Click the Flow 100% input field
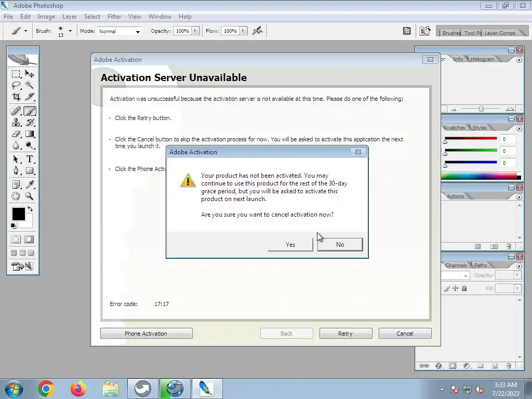The image size is (532, 399). (x=230, y=31)
